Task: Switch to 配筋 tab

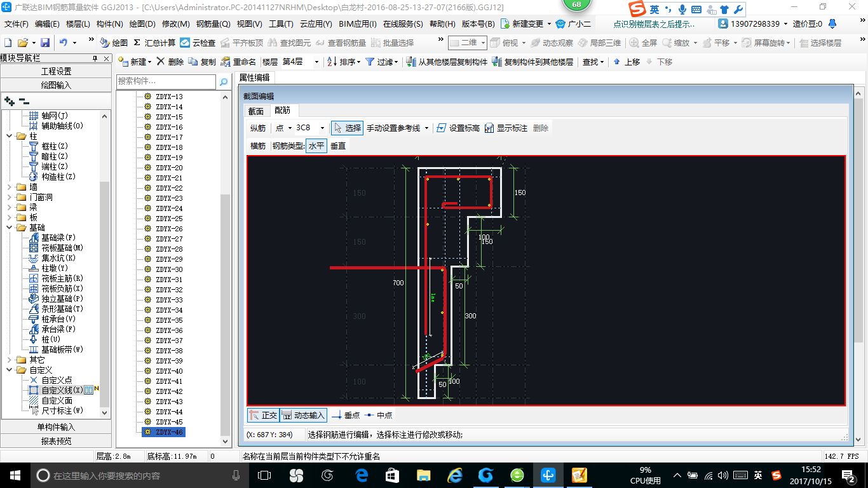Action: [x=281, y=111]
